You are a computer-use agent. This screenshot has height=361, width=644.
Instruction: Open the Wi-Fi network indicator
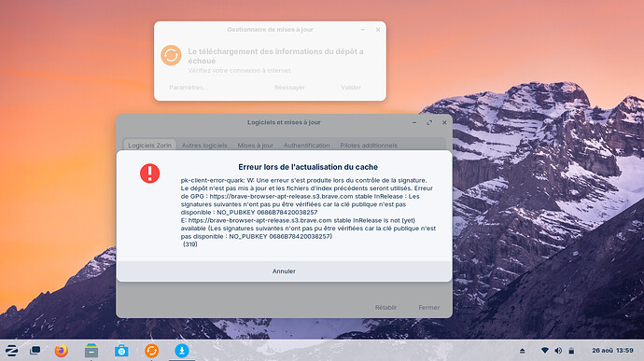pyautogui.click(x=545, y=351)
